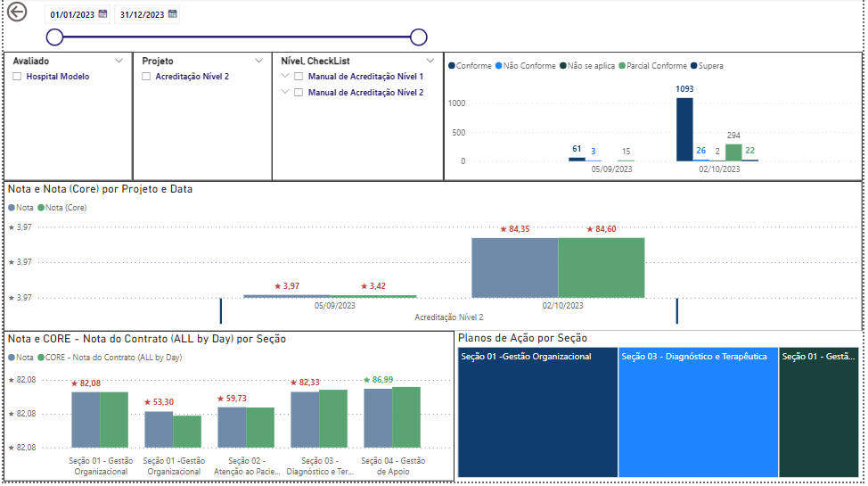Click the Parcial Conforme legend marker

(x=623, y=66)
